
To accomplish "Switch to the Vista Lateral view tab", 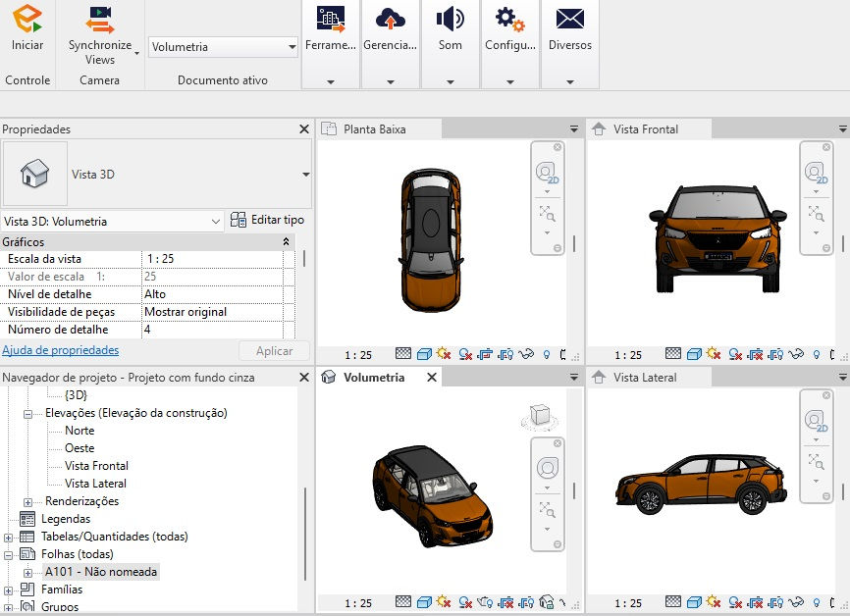I will (x=649, y=377).
